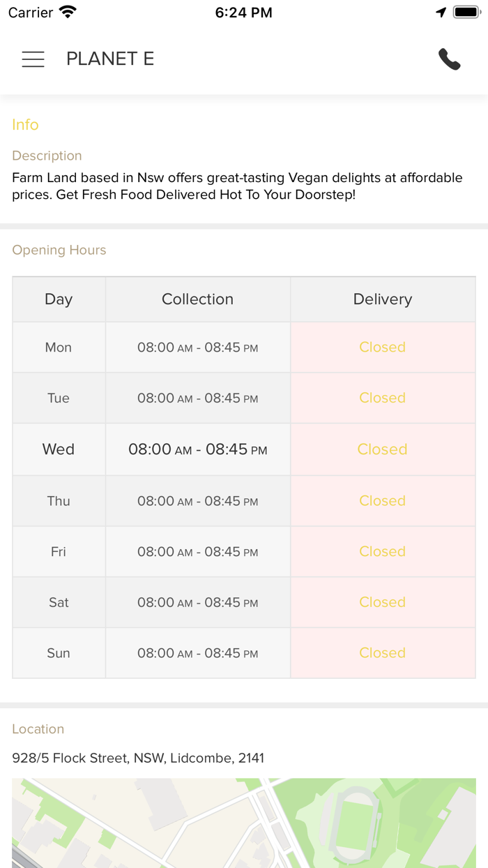Open the hamburger menu

[33, 59]
